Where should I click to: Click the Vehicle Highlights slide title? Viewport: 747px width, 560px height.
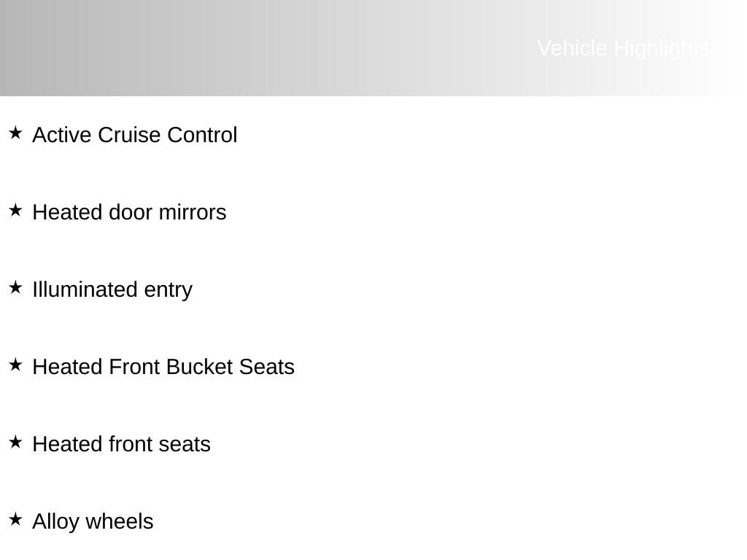(622, 48)
